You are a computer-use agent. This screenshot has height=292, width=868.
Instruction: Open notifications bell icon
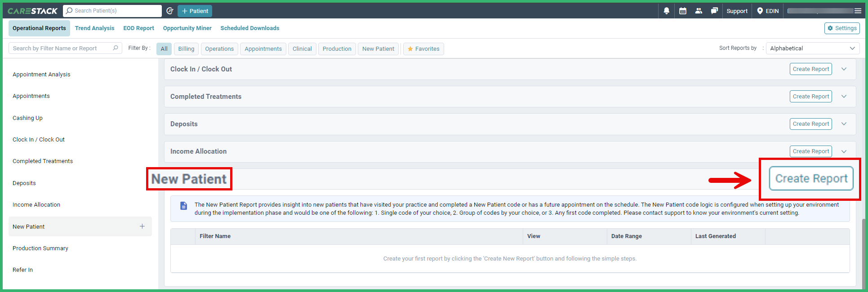click(667, 11)
